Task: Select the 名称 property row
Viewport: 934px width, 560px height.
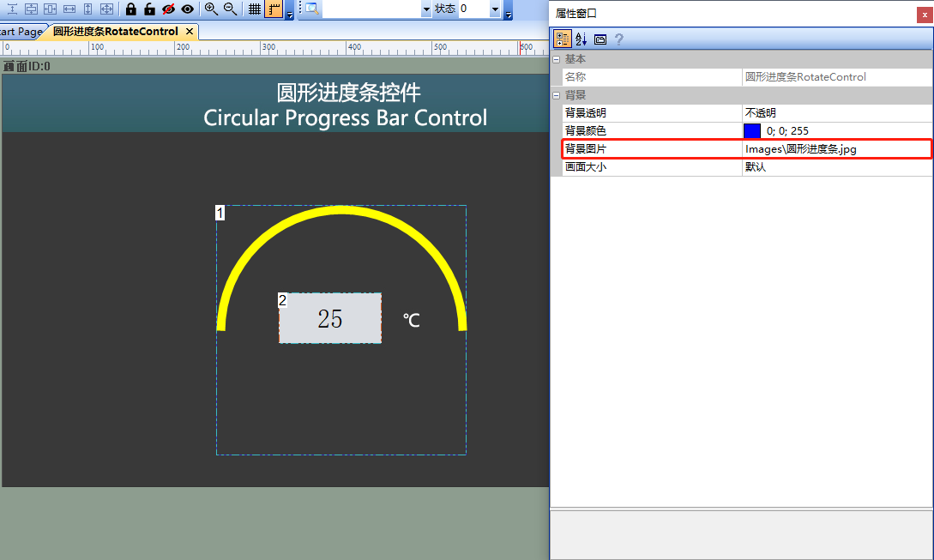Action: point(747,77)
